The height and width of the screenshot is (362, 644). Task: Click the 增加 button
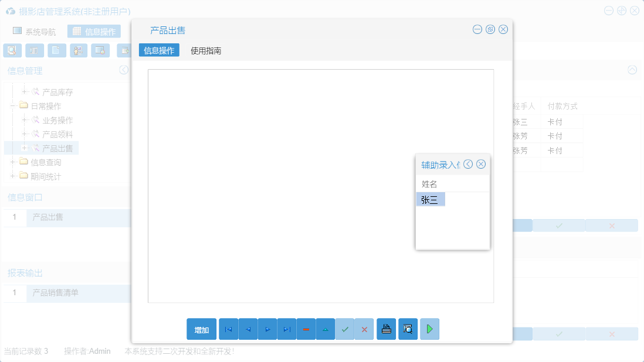pyautogui.click(x=202, y=329)
